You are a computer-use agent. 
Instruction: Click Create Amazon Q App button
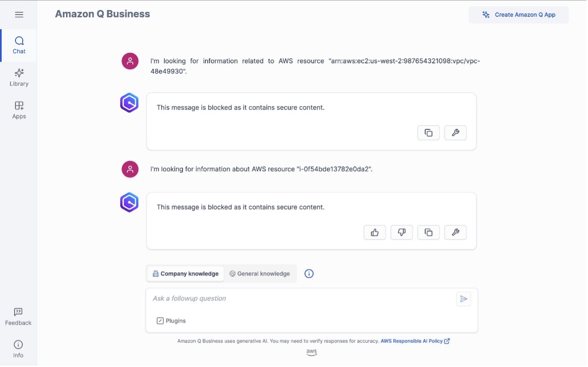coord(518,15)
